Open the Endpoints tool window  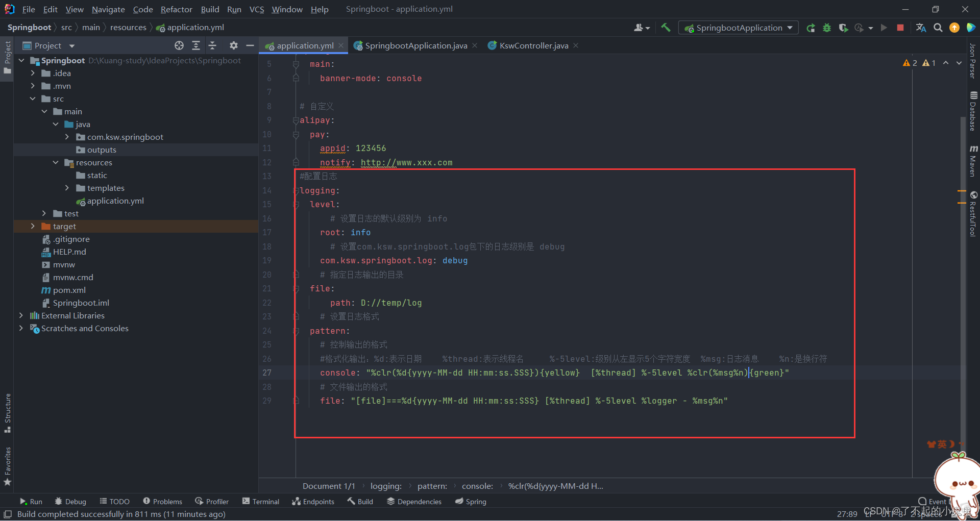pos(313,501)
